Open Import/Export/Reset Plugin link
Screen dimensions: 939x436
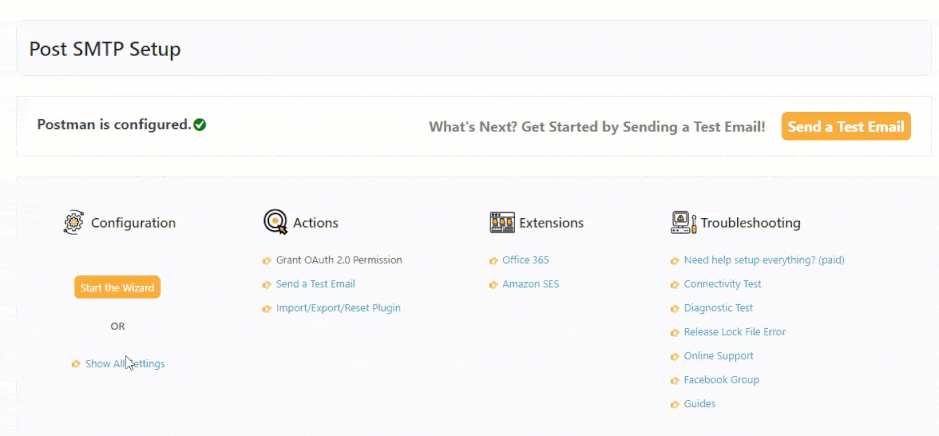338,308
